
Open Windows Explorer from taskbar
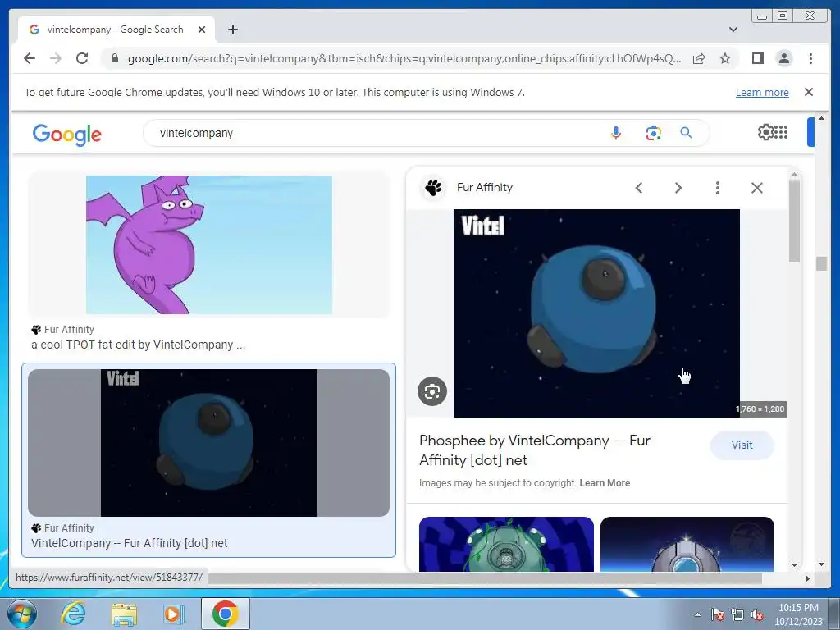click(124, 614)
